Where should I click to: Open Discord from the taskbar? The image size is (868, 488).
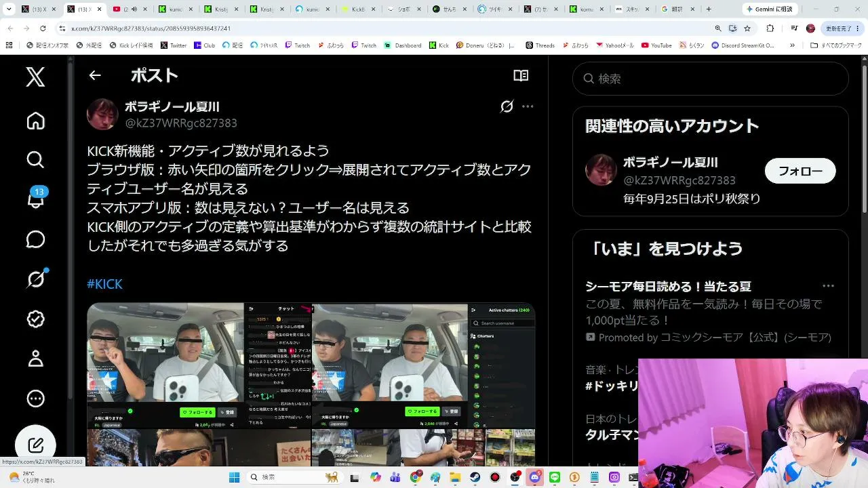(535, 477)
